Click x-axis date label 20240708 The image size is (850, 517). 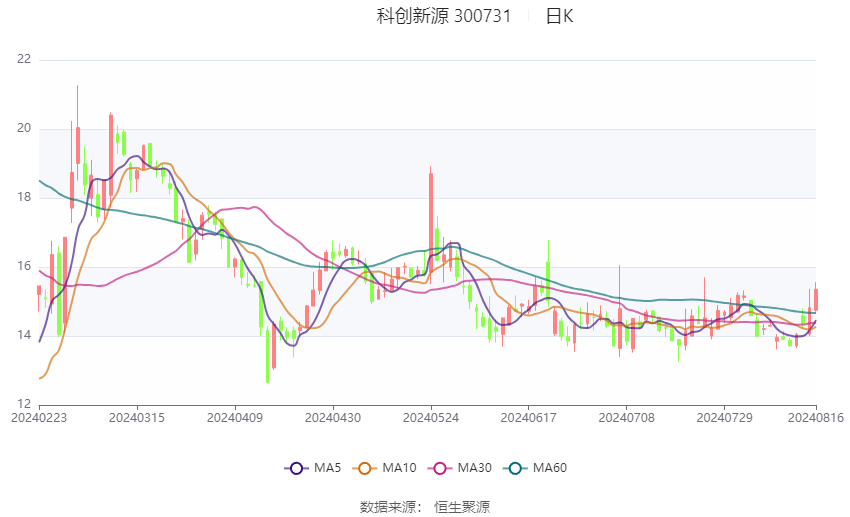click(627, 418)
